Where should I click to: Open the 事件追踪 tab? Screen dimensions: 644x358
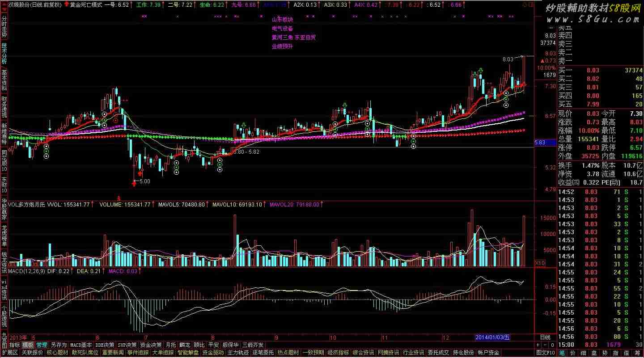138,353
